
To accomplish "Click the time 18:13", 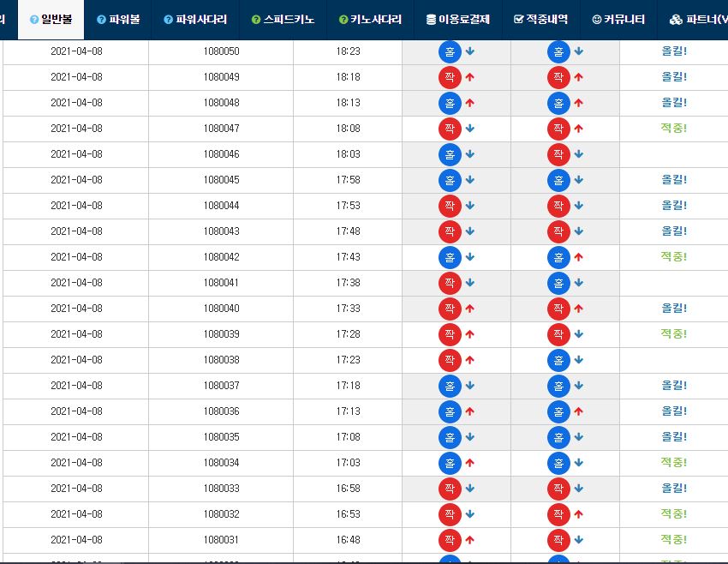I will (x=349, y=103).
